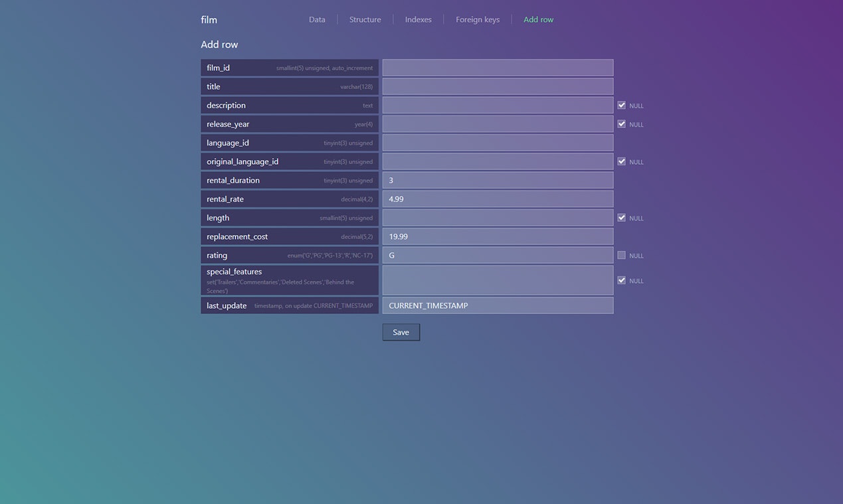This screenshot has height=504, width=843.
Task: Uncheck the NULL checkbox for release_year
Action: coord(621,124)
